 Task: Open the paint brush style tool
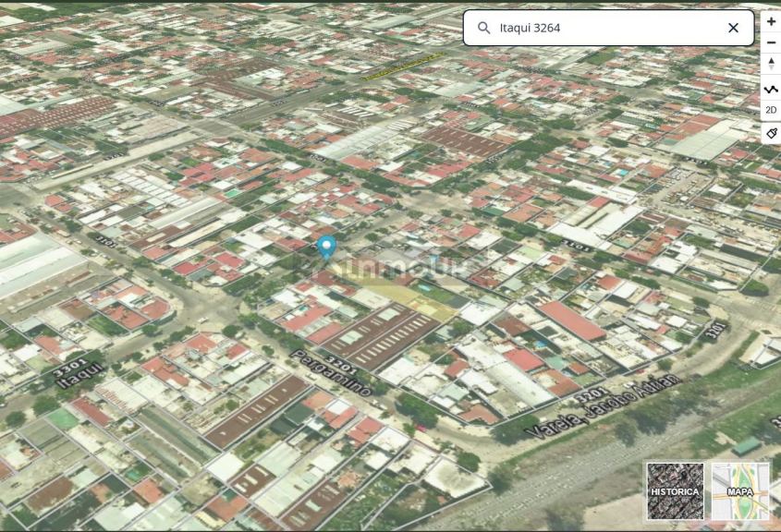tap(771, 133)
